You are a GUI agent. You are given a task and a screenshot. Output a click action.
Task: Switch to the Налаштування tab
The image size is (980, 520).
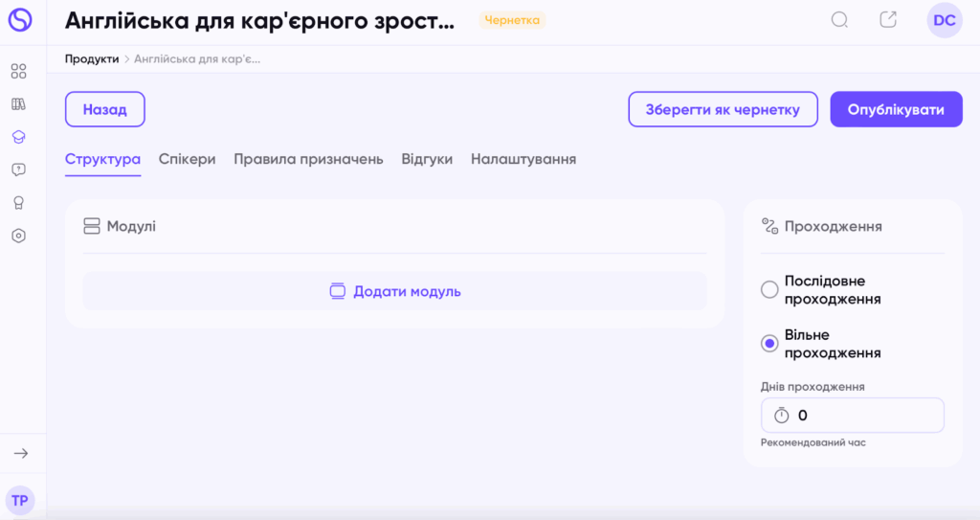[x=523, y=159]
